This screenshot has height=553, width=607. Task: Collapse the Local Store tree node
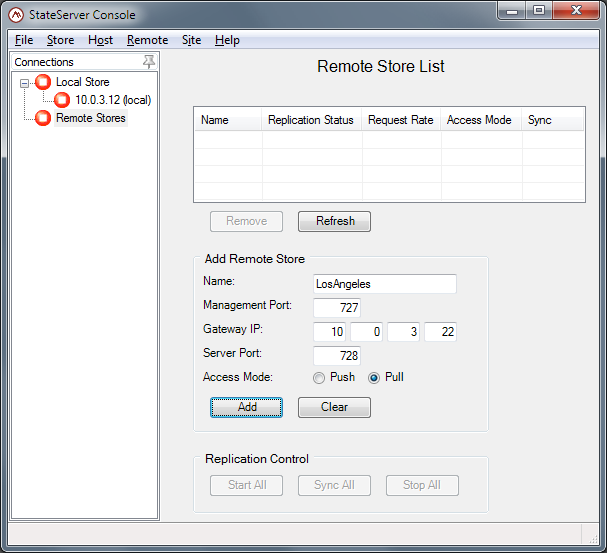[x=24, y=83]
